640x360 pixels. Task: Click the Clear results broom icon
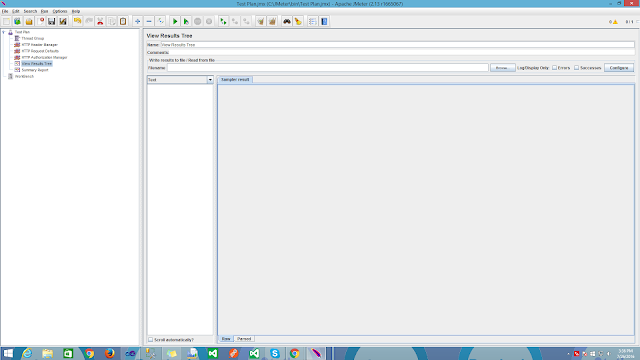[x=260, y=21]
